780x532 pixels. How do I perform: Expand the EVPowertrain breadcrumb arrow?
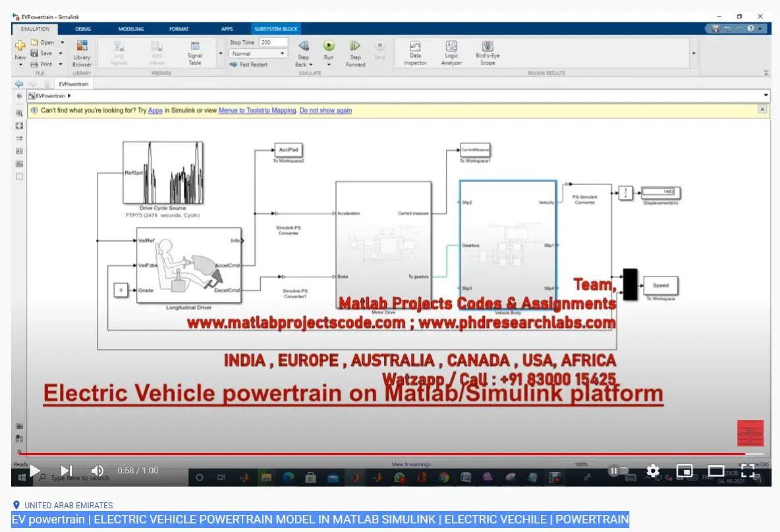point(69,96)
